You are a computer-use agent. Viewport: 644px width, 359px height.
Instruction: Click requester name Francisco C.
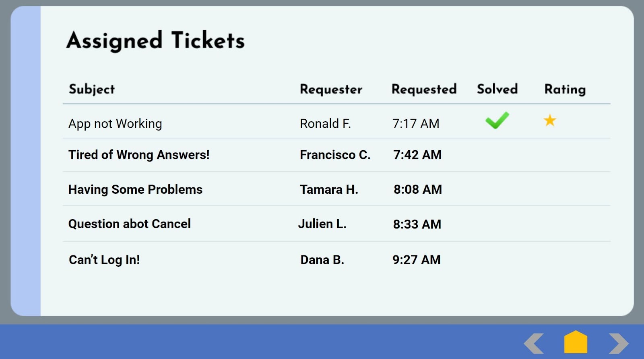335,155
